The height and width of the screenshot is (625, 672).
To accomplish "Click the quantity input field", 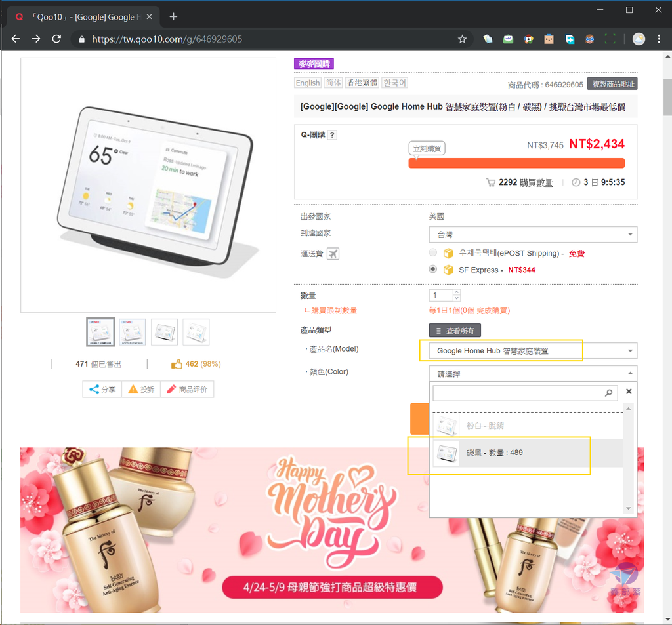I will [441, 295].
